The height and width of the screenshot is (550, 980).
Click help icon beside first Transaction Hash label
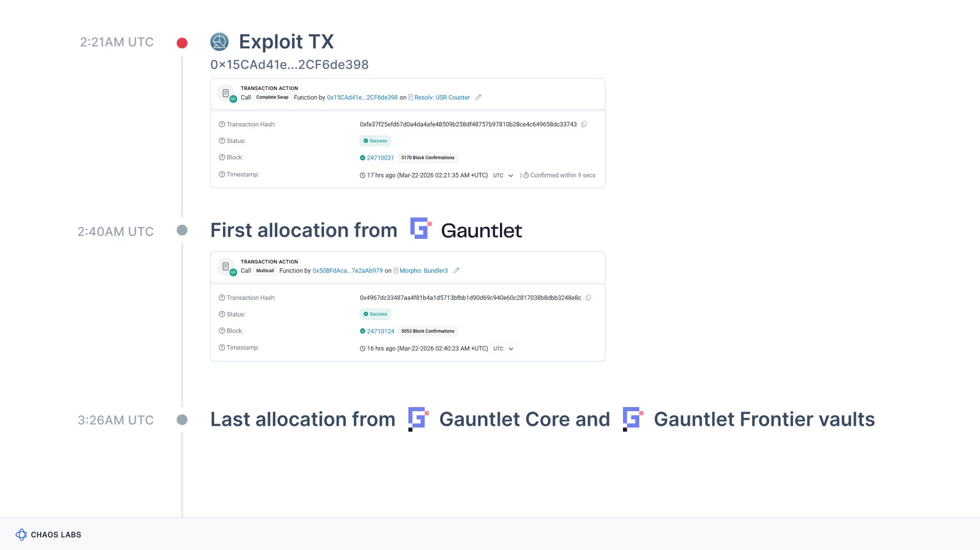tap(222, 124)
